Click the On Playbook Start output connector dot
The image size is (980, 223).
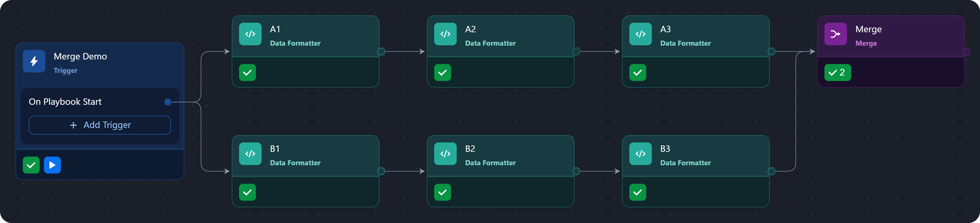click(x=168, y=102)
